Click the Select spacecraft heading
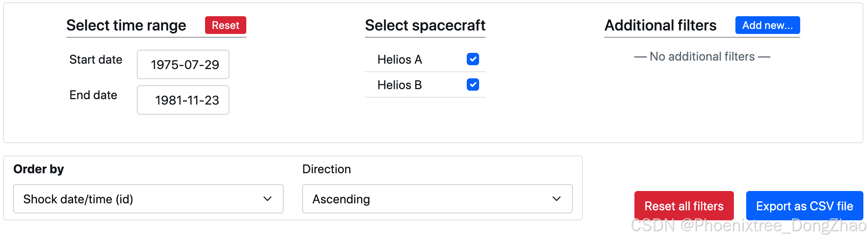This screenshot has height=240, width=868. click(x=425, y=25)
